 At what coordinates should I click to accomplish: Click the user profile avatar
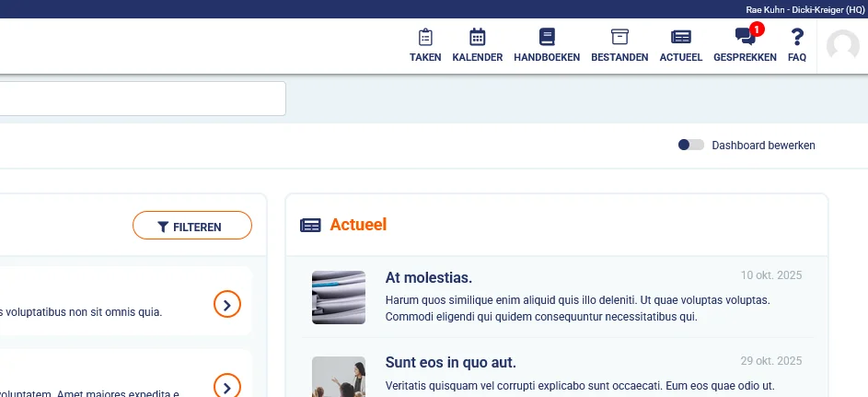tap(842, 46)
